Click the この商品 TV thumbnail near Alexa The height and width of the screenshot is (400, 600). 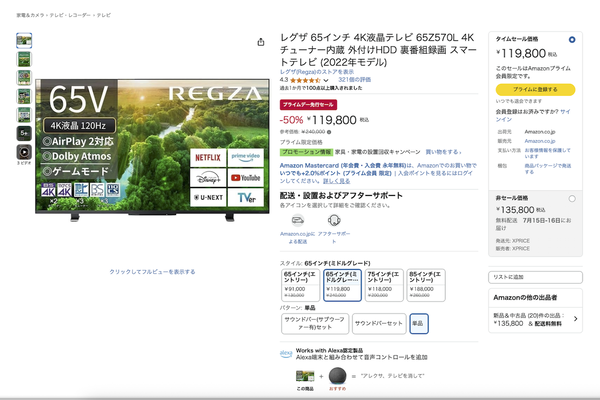(x=305, y=376)
